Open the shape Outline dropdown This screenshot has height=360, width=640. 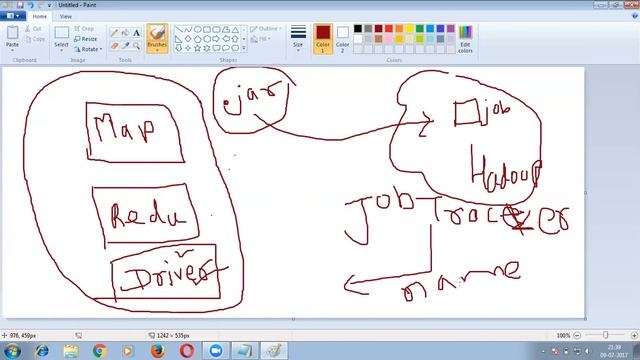coord(266,29)
